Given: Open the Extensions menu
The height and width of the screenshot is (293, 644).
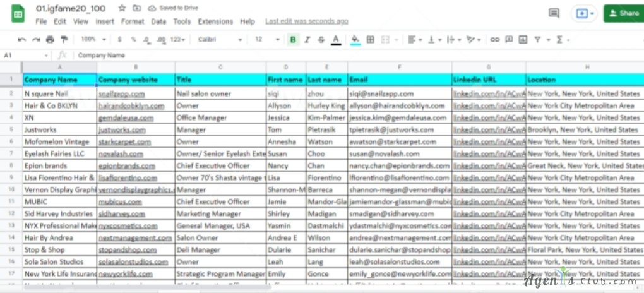Looking at the screenshot, I should pos(215,21).
